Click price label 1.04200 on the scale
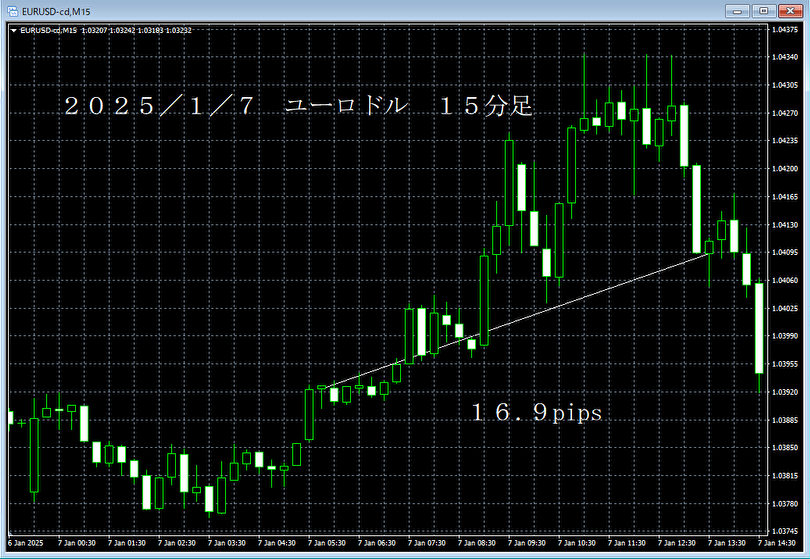The height and width of the screenshot is (559, 810). pyautogui.click(x=785, y=168)
